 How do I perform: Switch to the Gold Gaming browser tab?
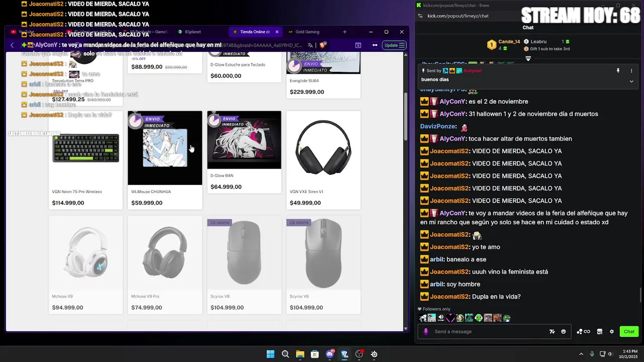(307, 32)
